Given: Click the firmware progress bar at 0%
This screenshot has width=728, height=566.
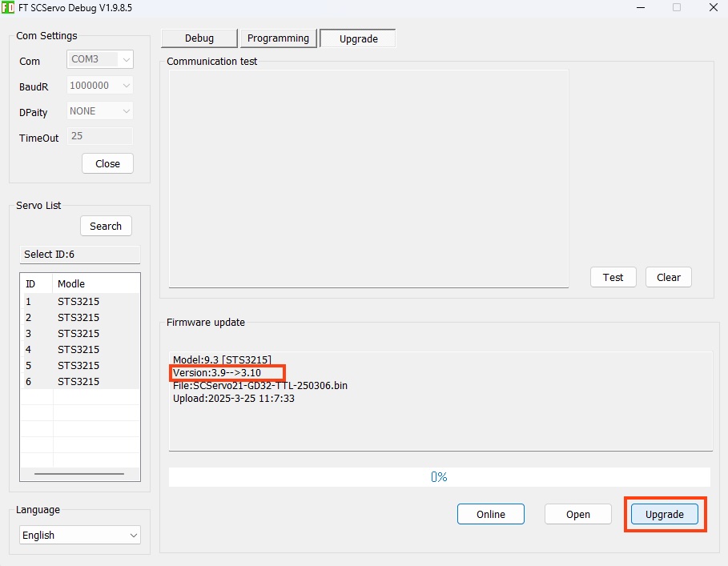Looking at the screenshot, I should click(439, 477).
